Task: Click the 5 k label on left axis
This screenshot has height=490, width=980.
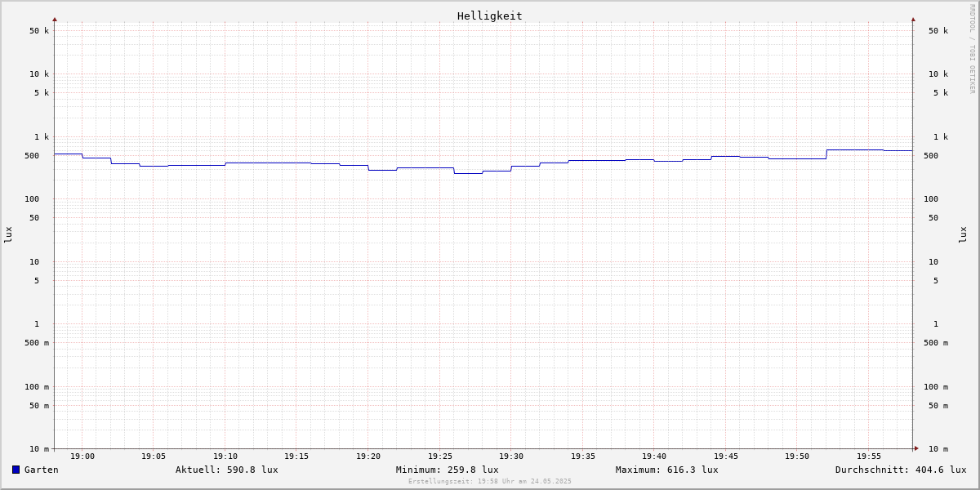Action: click(42, 93)
